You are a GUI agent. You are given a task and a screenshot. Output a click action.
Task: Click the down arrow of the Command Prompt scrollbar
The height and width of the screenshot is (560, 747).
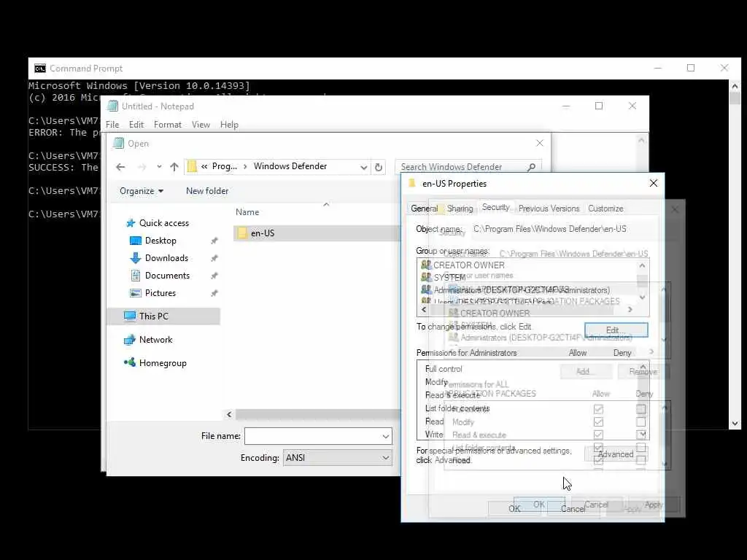pyautogui.click(x=735, y=424)
